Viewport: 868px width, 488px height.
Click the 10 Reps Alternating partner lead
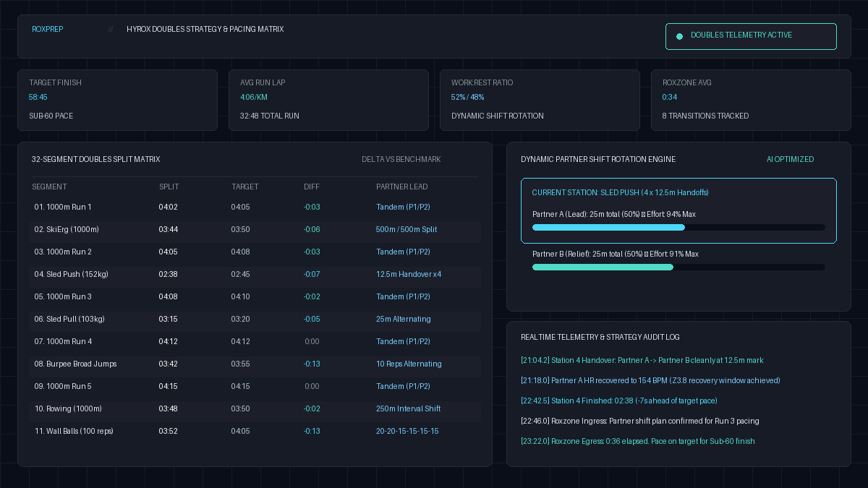coord(409,364)
